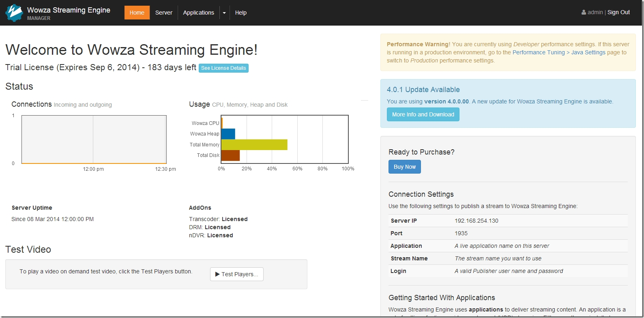Click the Stream Name row label

point(409,258)
